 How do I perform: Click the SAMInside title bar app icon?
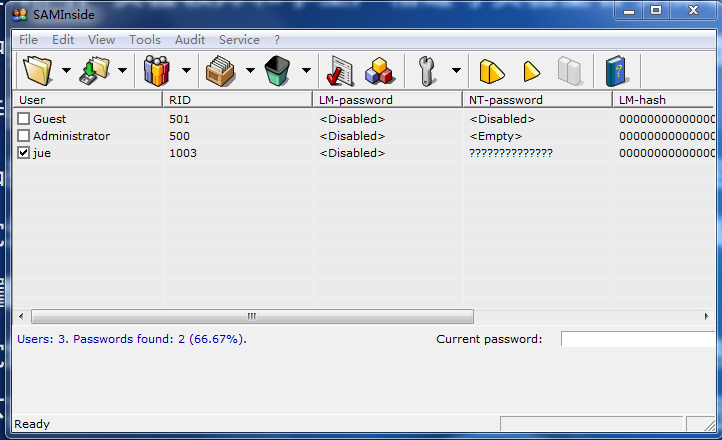(x=20, y=15)
